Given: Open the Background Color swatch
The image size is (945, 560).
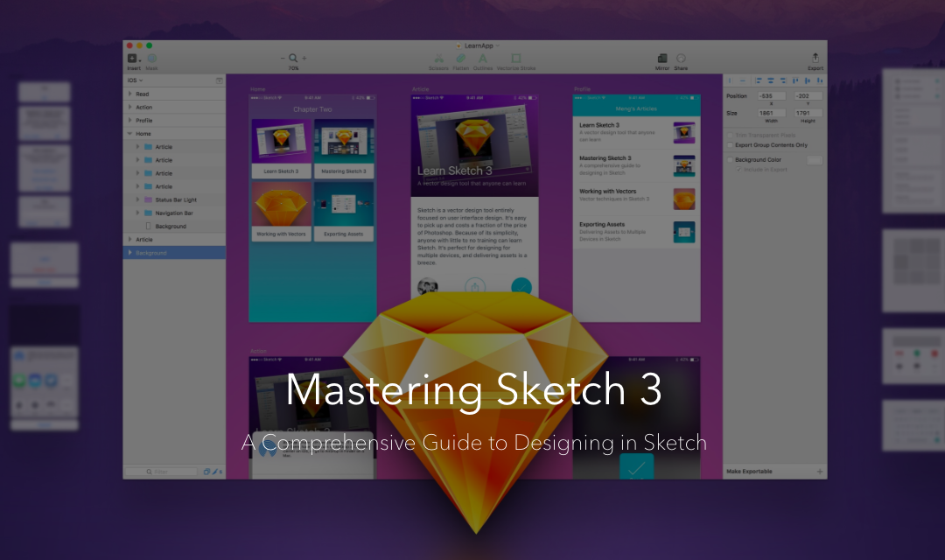Looking at the screenshot, I should click(815, 160).
